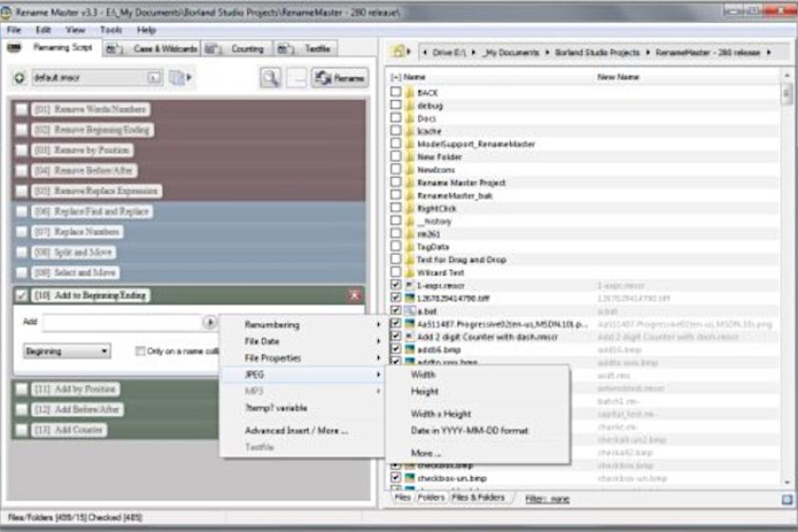The width and height of the screenshot is (798, 532).
Task: Choose Date in YYYY-MM-DD format entry
Action: click(x=477, y=430)
